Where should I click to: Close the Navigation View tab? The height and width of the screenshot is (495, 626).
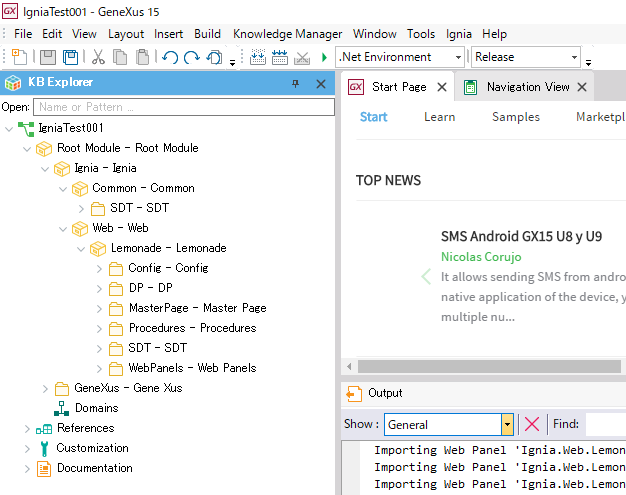[x=582, y=87]
